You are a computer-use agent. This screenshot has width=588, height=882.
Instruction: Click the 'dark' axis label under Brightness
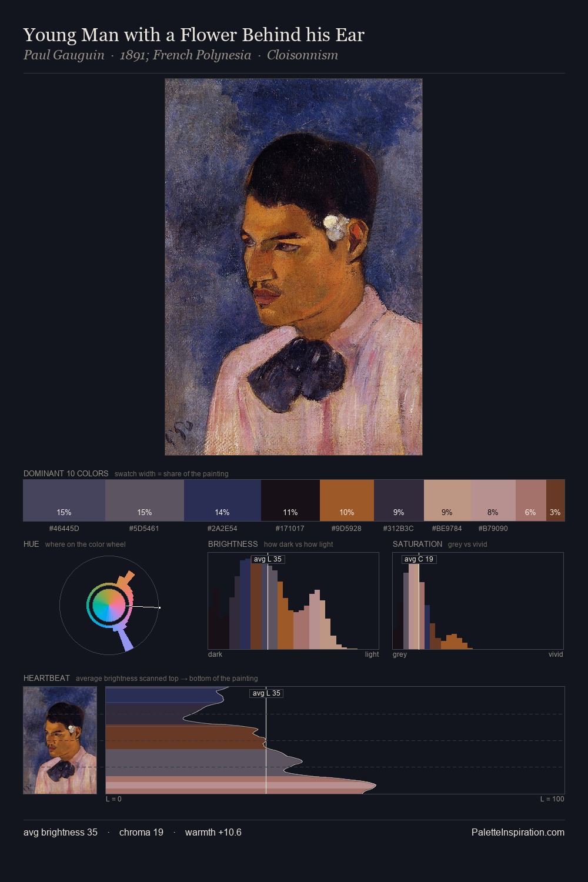point(215,654)
